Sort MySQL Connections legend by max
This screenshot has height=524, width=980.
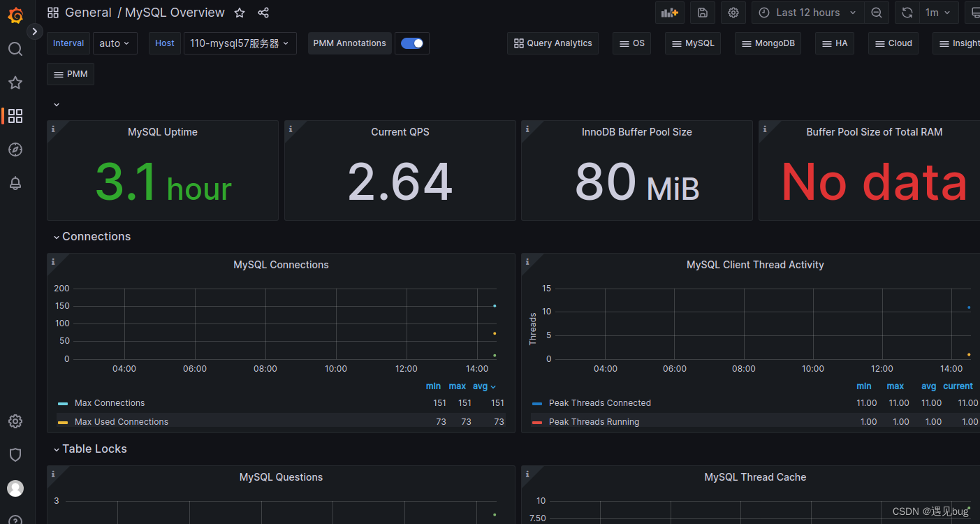(458, 386)
